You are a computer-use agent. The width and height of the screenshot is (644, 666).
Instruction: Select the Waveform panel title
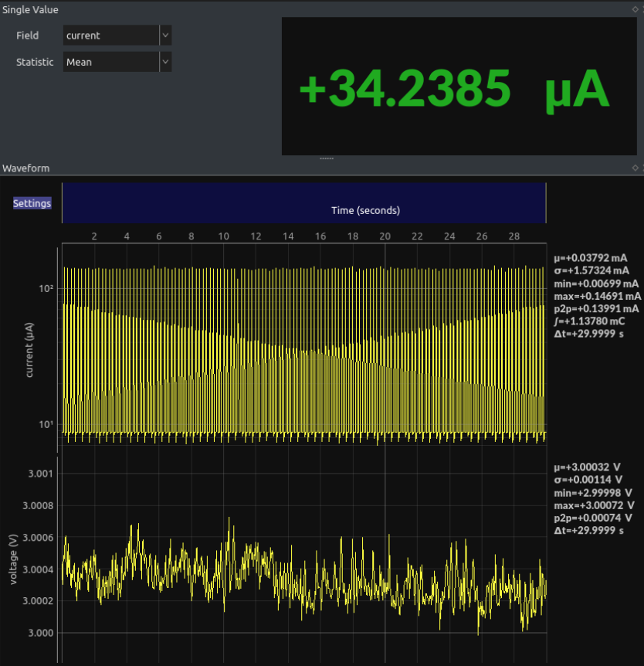[x=25, y=168]
